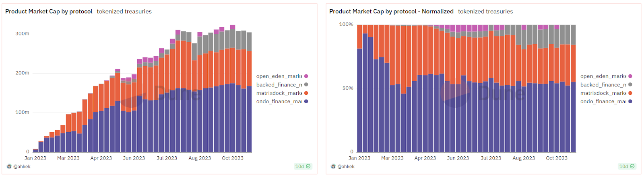Open the @ahkek profile link under the left chart
The width and height of the screenshot is (644, 176).
(22, 166)
